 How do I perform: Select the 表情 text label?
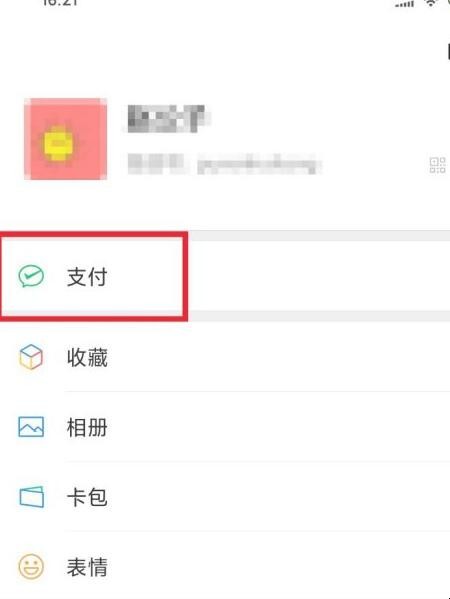pyautogui.click(x=87, y=567)
